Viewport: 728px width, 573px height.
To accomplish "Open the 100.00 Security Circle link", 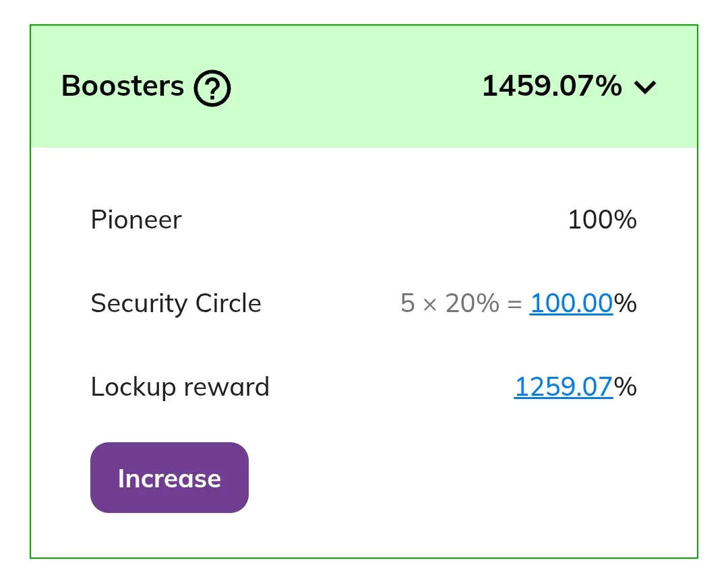I will pos(571,303).
